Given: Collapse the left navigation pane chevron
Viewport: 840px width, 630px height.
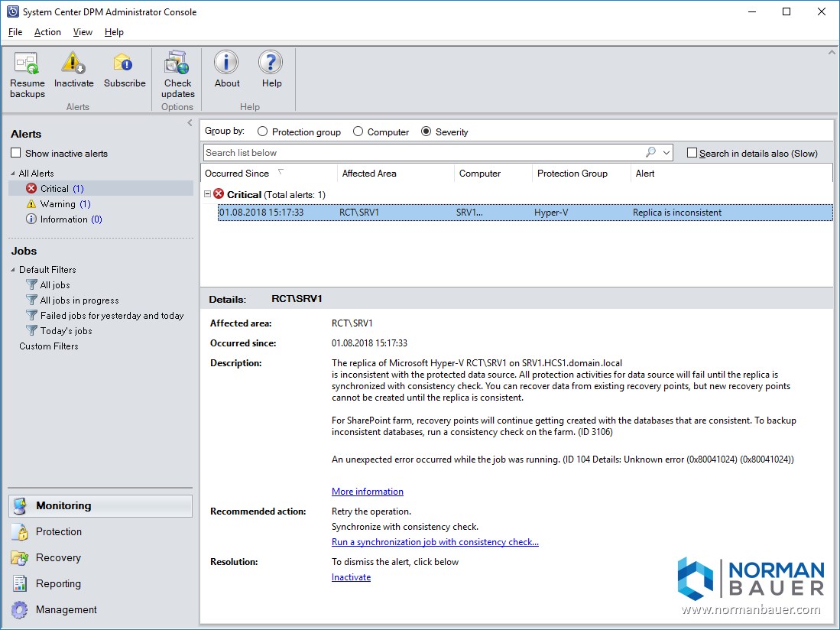Looking at the screenshot, I should [x=190, y=122].
